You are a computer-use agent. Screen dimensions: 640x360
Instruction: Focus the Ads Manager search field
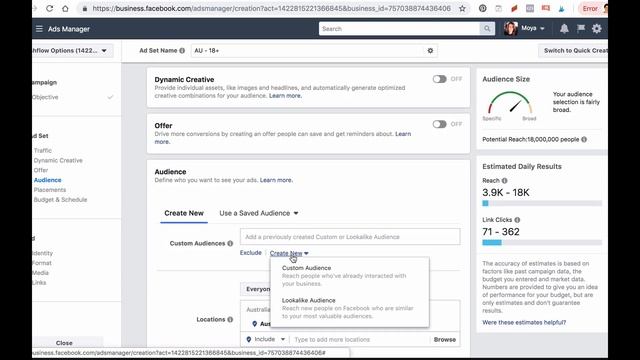click(399, 29)
